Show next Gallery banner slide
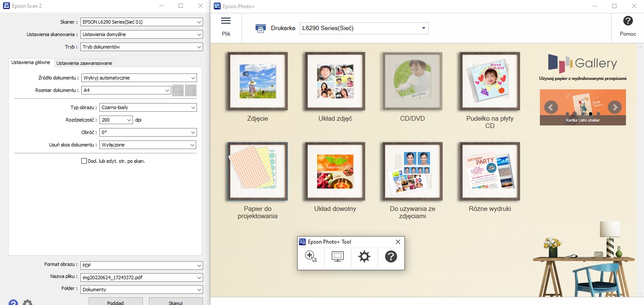The height and width of the screenshot is (305, 644). (x=615, y=107)
